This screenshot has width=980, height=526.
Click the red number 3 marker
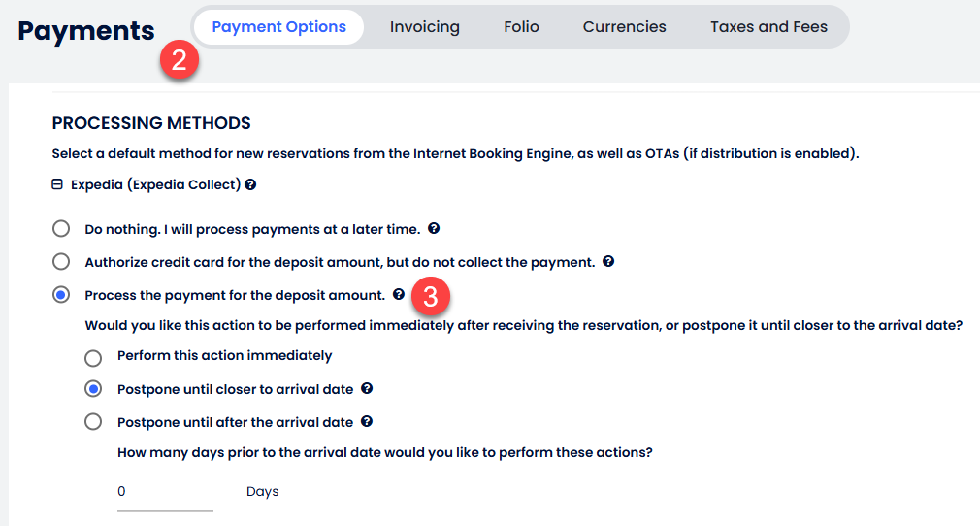pos(431,296)
